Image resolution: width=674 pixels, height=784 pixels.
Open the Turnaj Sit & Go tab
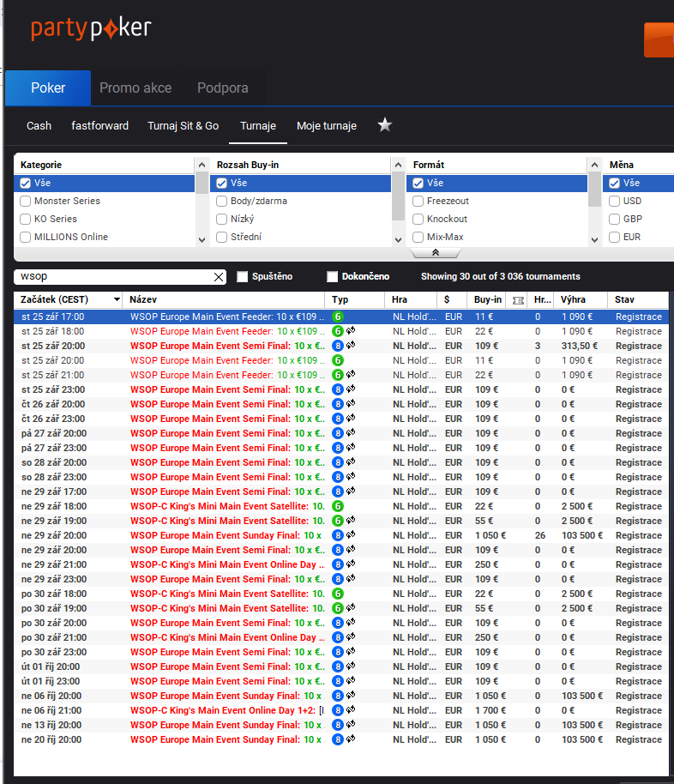point(183,125)
